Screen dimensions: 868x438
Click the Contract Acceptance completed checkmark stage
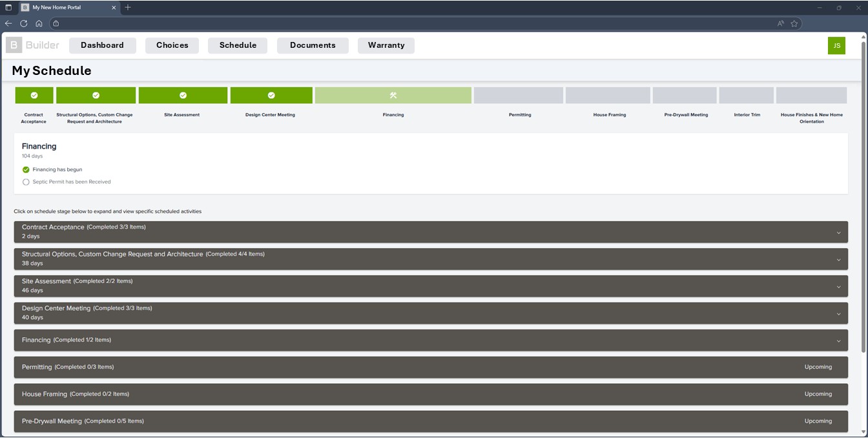click(34, 96)
